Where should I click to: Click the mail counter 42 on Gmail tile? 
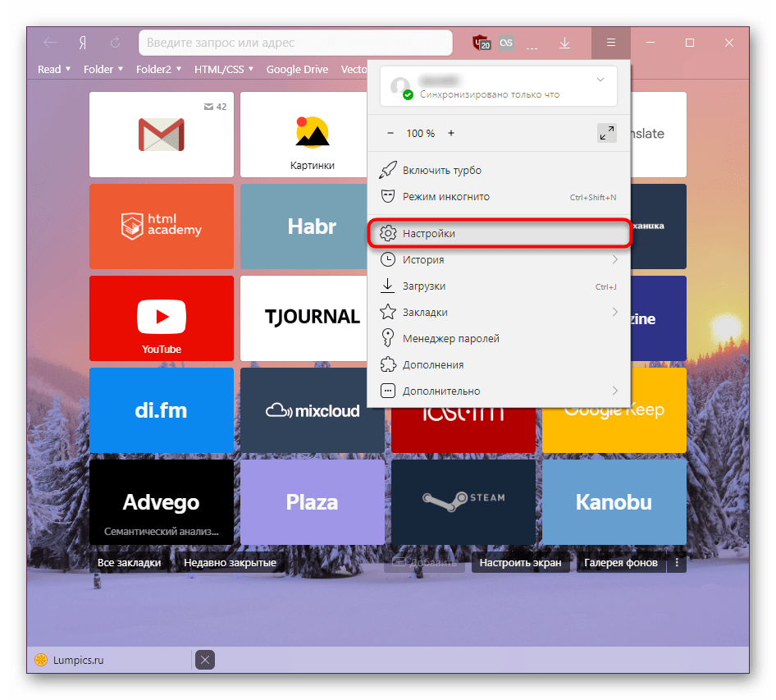[215, 107]
